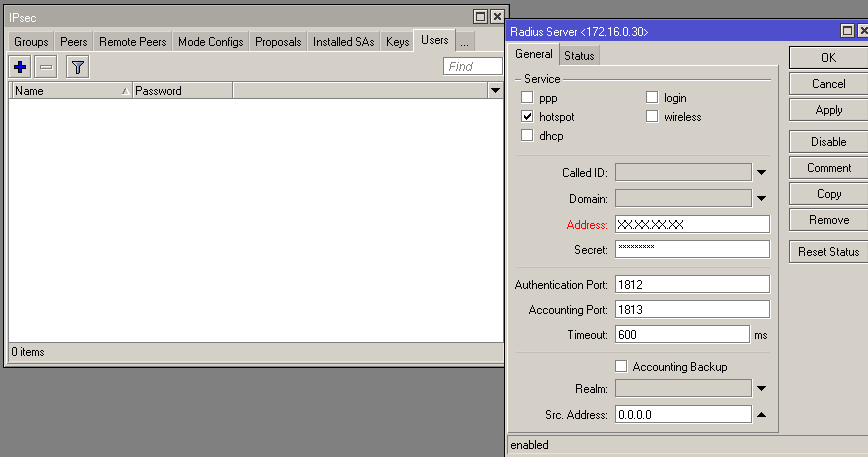Enable the dhcp service checkbox

coord(527,136)
